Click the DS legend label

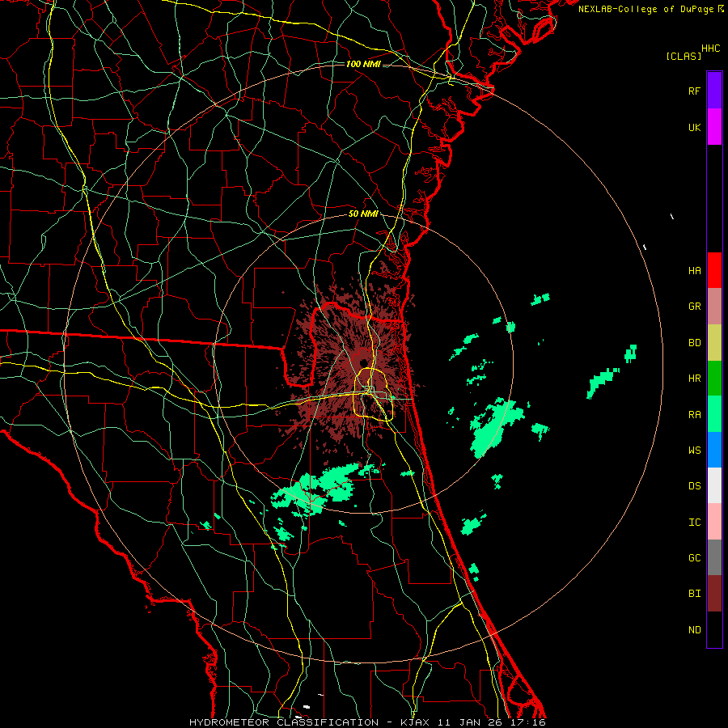click(694, 486)
